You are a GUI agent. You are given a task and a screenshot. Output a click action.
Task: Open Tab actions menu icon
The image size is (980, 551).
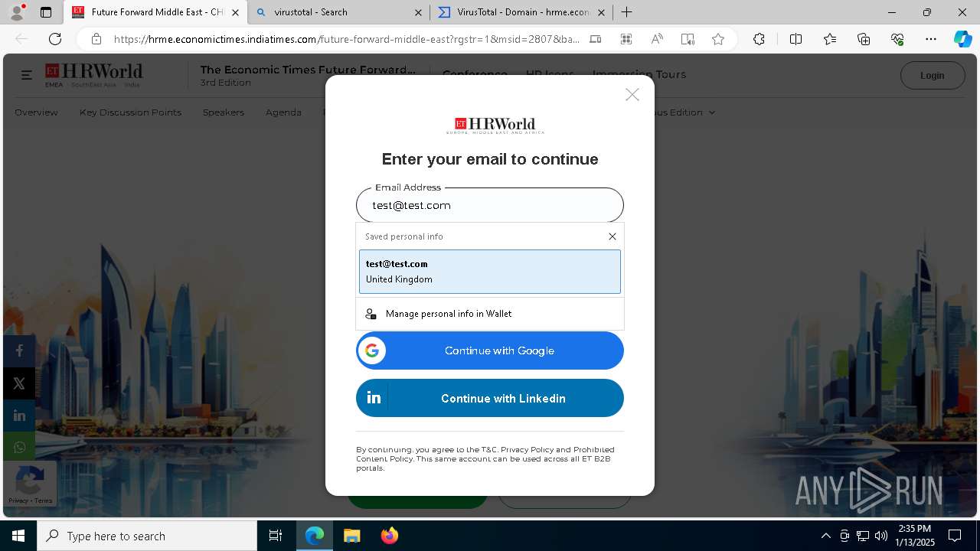pos(46,12)
